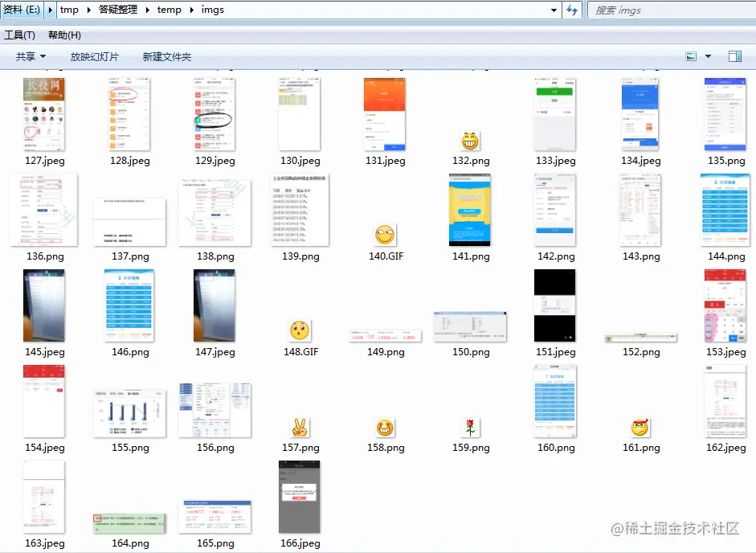Select photo thumbnail 145.jpeg
Image resolution: width=756 pixels, height=553 pixels.
coord(44,305)
